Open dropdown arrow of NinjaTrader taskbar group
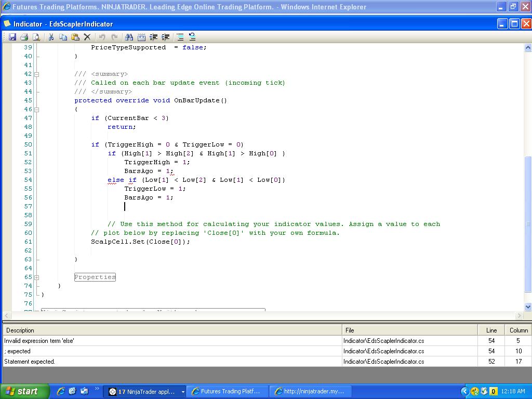The height and width of the screenshot is (399, 532). (x=183, y=392)
